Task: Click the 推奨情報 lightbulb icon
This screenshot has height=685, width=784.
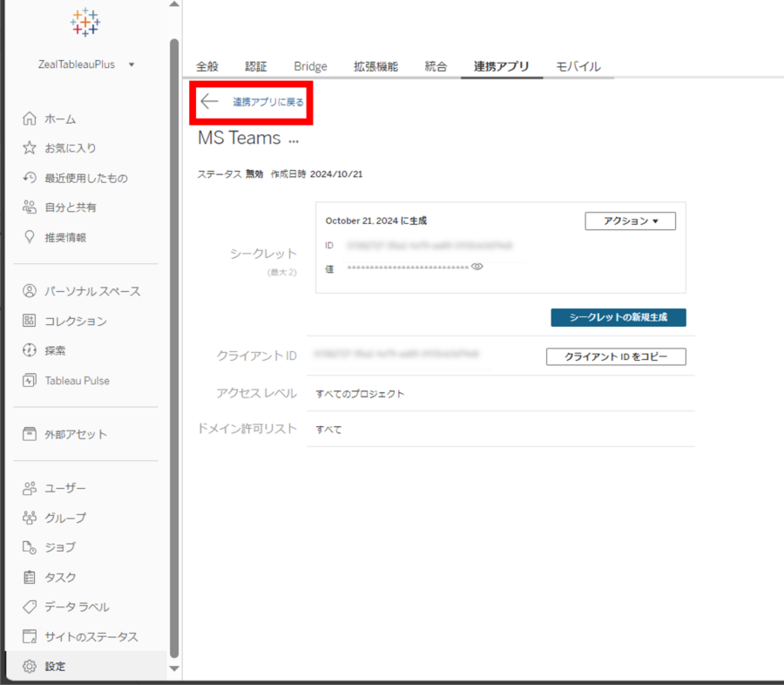Action: pyautogui.click(x=30, y=237)
